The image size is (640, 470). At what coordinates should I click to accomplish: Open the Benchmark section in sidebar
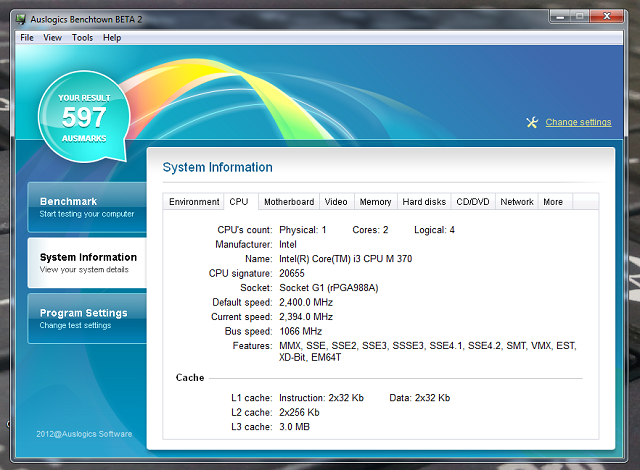click(x=87, y=207)
